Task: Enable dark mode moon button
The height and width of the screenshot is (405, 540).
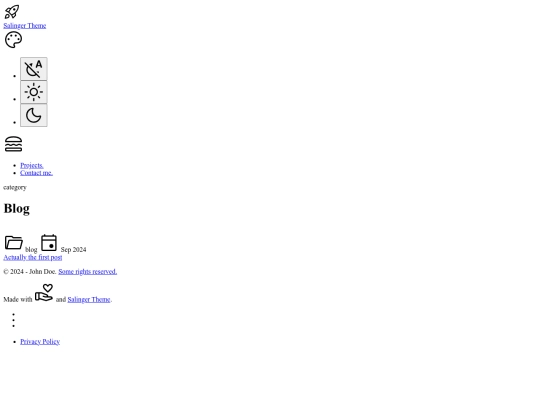Action: point(34,115)
